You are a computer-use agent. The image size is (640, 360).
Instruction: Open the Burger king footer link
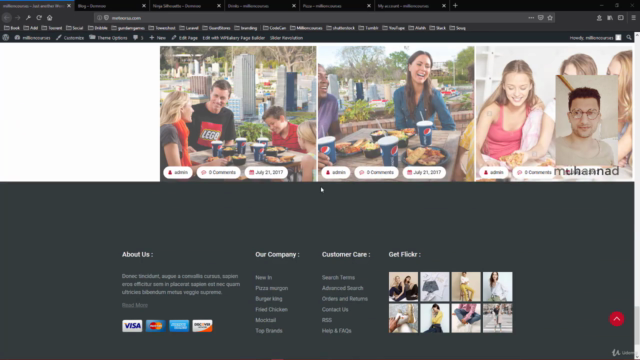coord(269,299)
